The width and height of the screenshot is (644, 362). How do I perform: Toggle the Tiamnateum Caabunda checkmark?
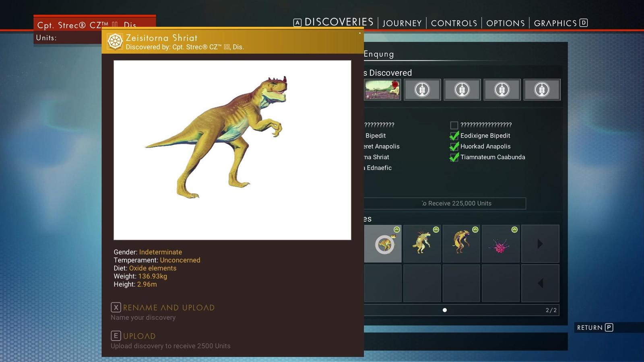click(454, 157)
